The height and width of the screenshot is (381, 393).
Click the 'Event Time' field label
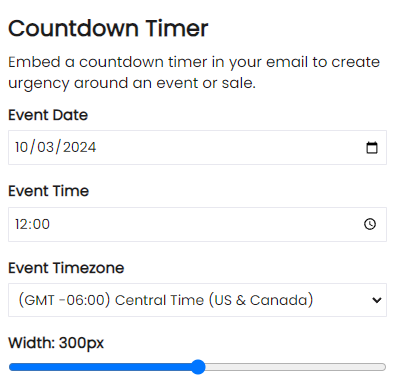pos(49,191)
